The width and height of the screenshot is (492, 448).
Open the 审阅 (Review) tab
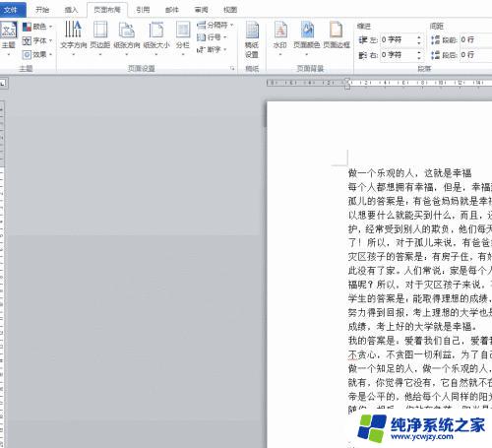tap(202, 10)
